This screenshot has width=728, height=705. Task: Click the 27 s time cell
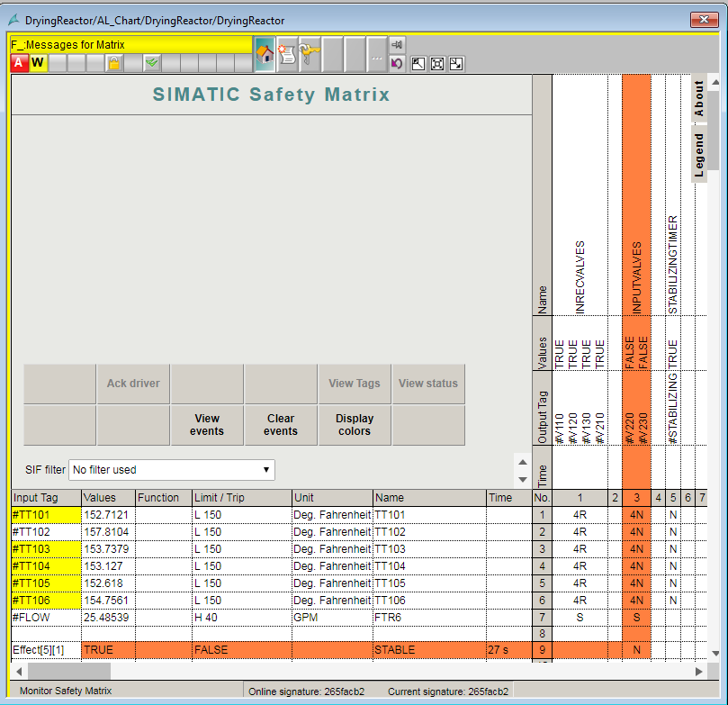click(508, 650)
